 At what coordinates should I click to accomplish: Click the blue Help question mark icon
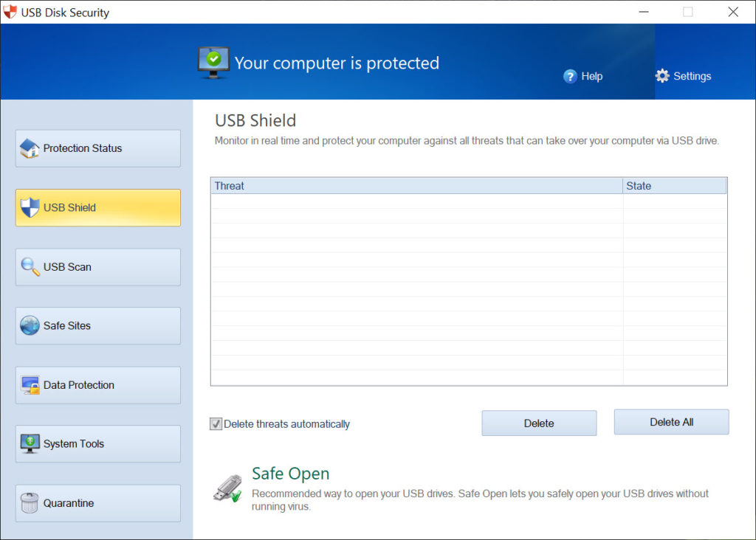pyautogui.click(x=570, y=76)
